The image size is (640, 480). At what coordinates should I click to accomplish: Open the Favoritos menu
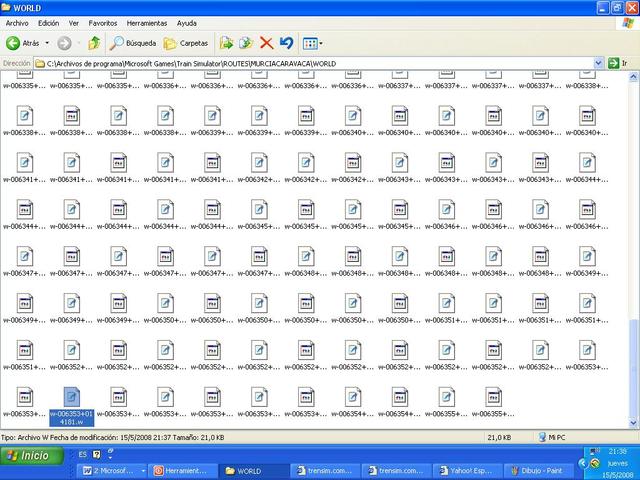click(x=103, y=22)
